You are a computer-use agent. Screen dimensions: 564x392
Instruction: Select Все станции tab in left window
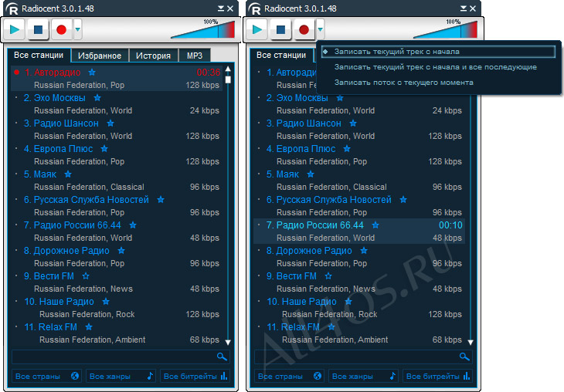(x=39, y=56)
